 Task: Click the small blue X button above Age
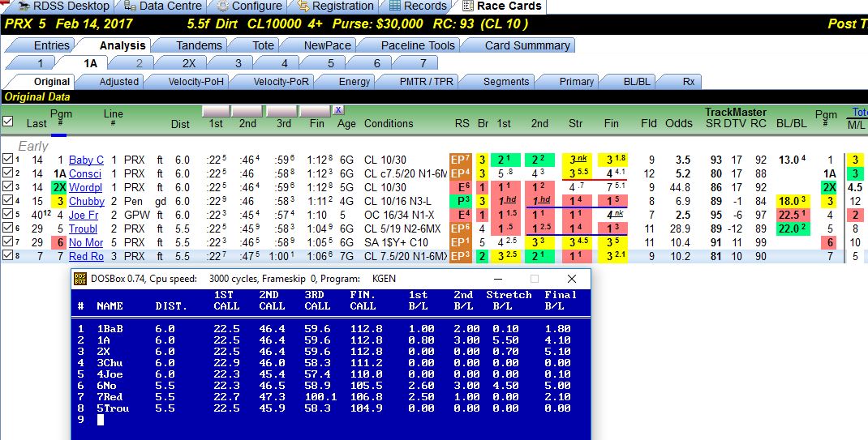[x=338, y=110]
